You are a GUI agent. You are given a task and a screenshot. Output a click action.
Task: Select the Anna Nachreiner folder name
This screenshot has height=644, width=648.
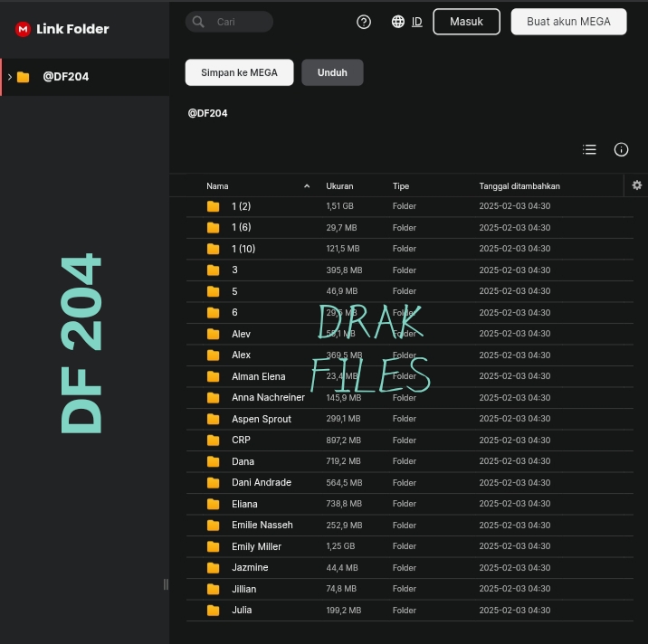point(268,397)
